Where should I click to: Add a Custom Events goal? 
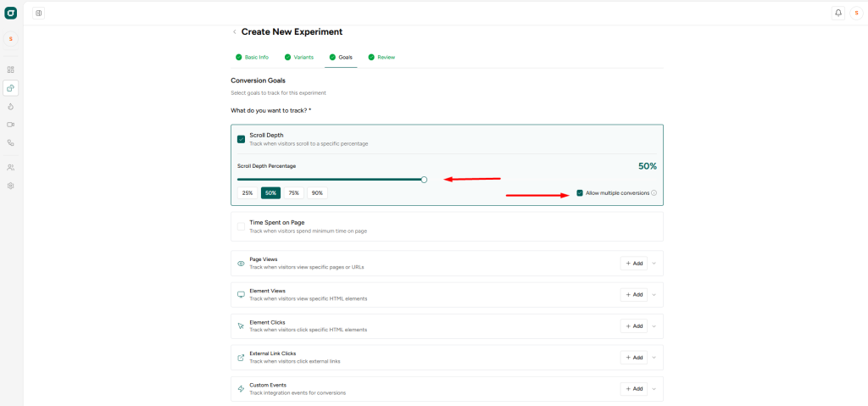coord(634,389)
